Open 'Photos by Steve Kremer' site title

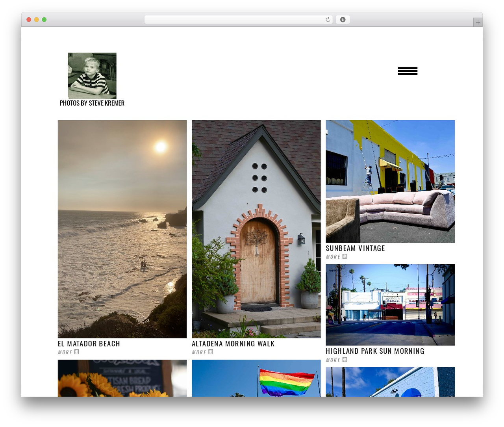click(x=92, y=103)
